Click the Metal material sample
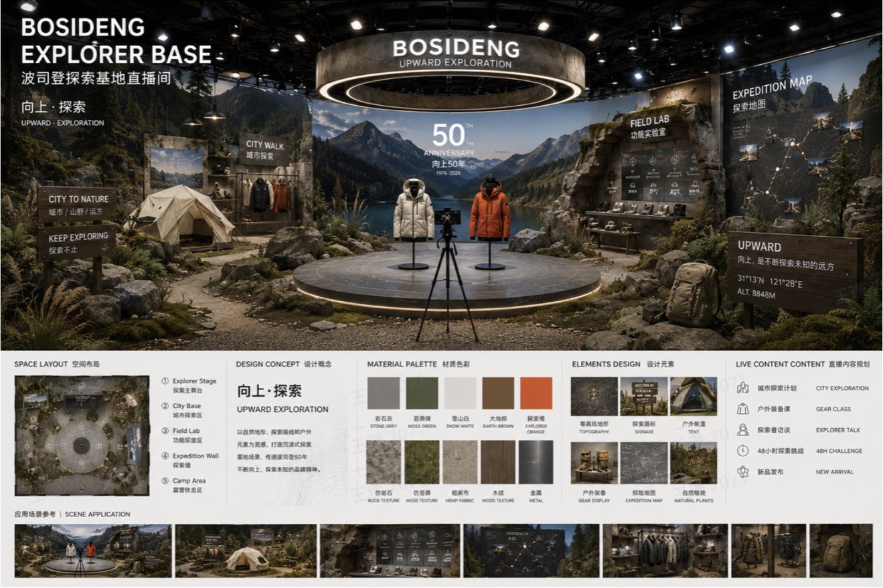This screenshot has width=883, height=588. pyautogui.click(x=536, y=462)
